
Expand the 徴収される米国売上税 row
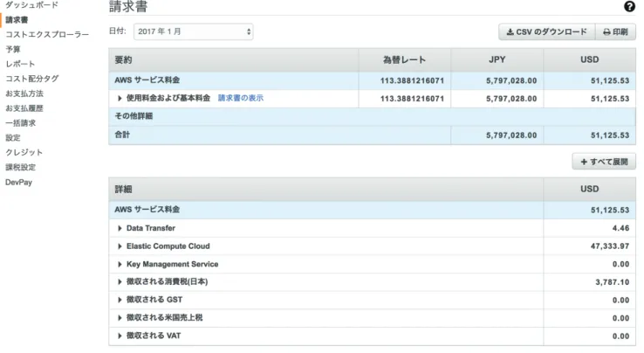(120, 318)
